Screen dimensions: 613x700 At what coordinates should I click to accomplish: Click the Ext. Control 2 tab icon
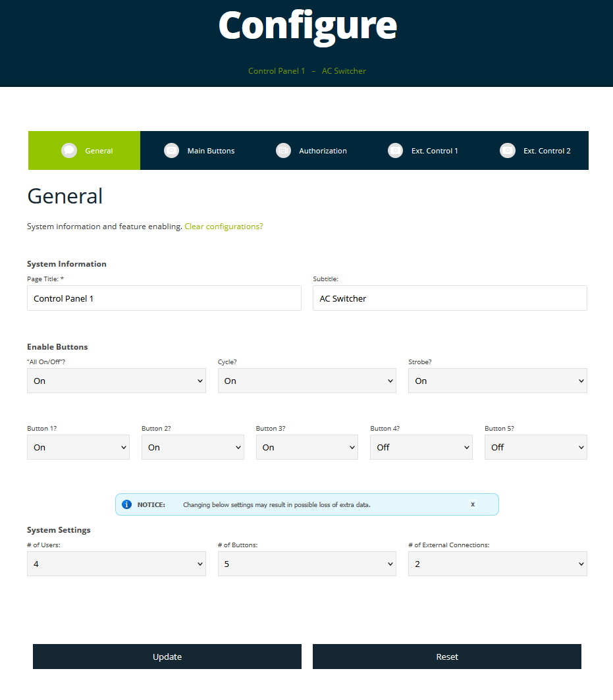507,151
